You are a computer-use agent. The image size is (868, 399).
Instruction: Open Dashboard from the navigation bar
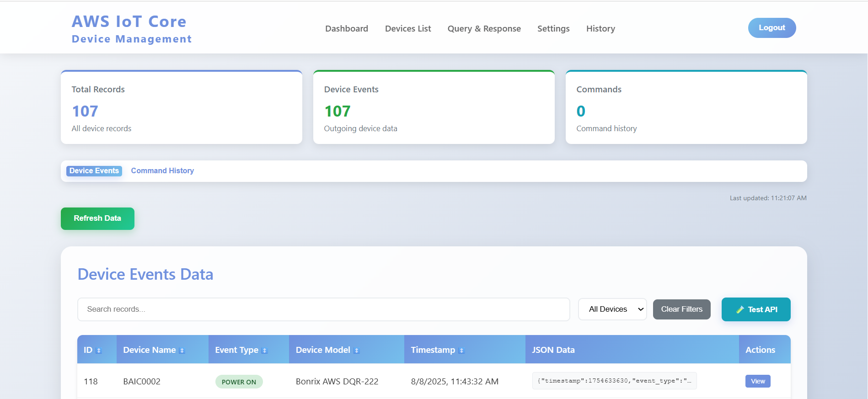point(346,29)
